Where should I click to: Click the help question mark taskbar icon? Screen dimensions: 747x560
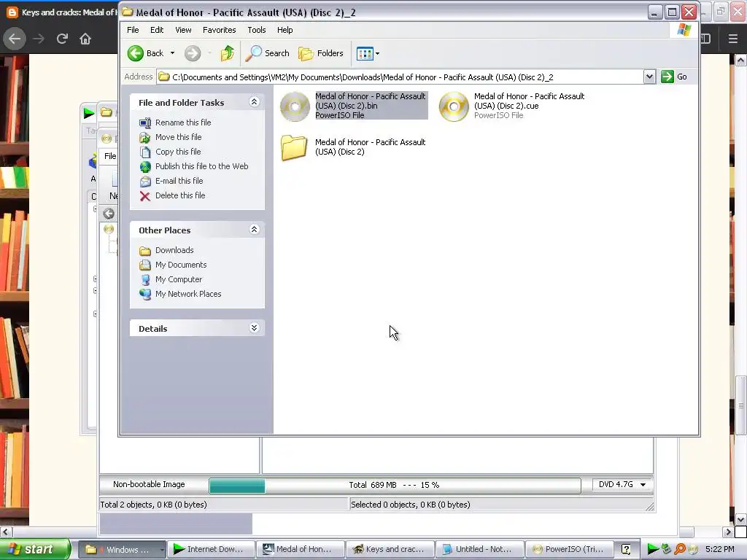(x=626, y=550)
